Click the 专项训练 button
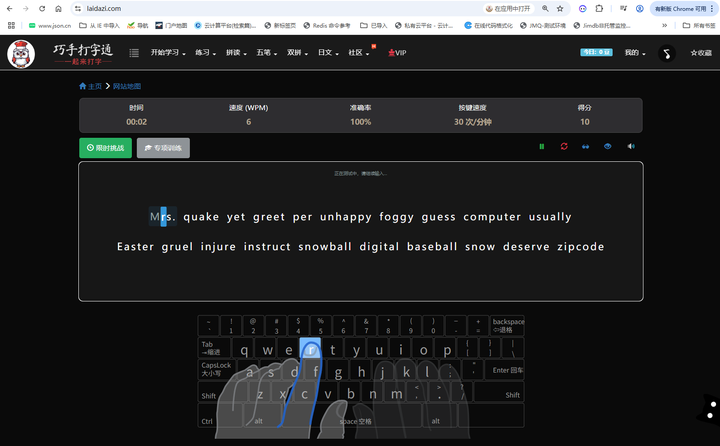Screen dimensions: 720x446 (x=163, y=148)
